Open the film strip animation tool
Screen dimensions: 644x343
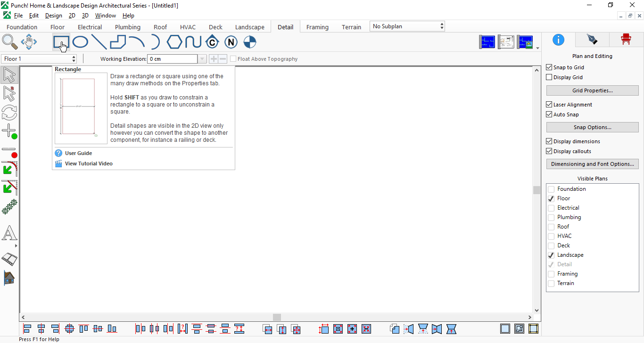point(9,259)
